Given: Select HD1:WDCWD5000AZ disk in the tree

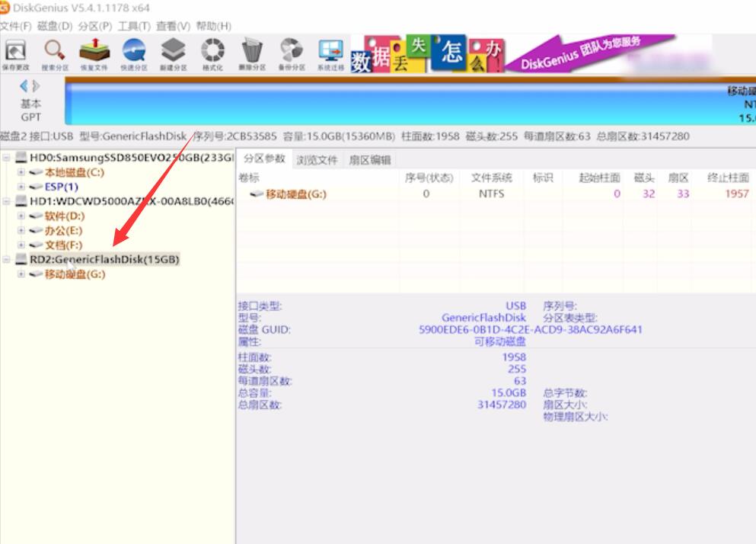Looking at the screenshot, I should 131,201.
